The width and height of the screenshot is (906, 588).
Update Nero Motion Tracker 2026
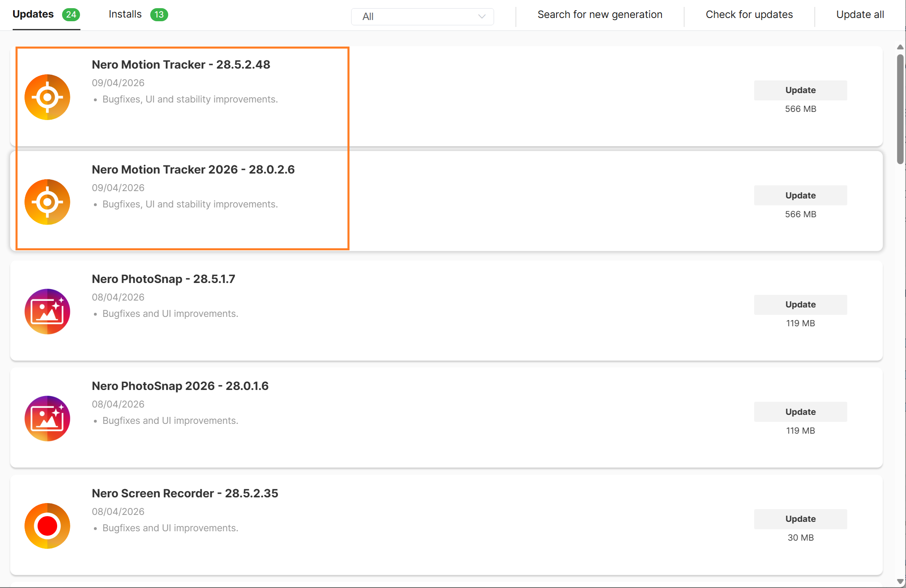point(800,196)
